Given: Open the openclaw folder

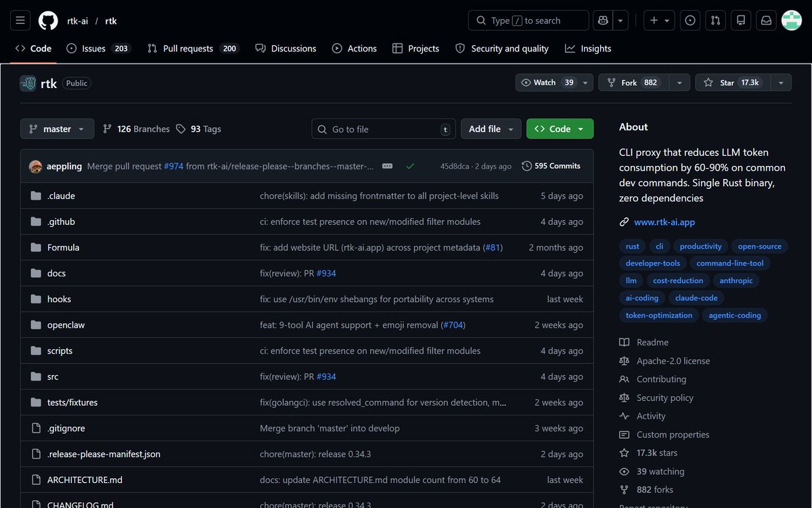Looking at the screenshot, I should (66, 325).
